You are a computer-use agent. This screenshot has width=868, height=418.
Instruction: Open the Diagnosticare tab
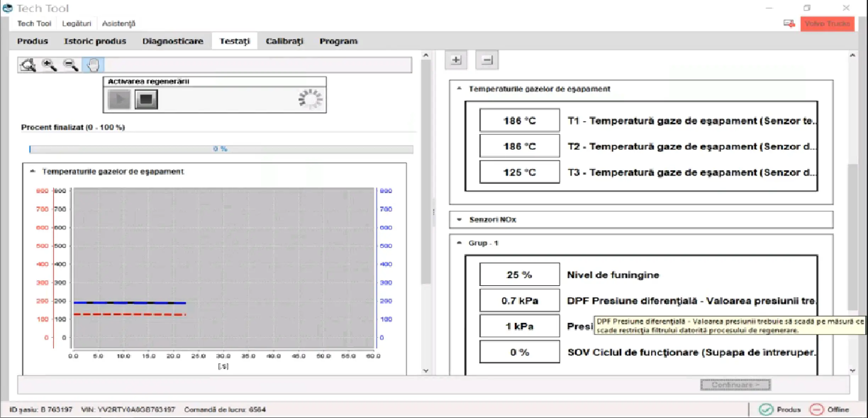pos(173,41)
